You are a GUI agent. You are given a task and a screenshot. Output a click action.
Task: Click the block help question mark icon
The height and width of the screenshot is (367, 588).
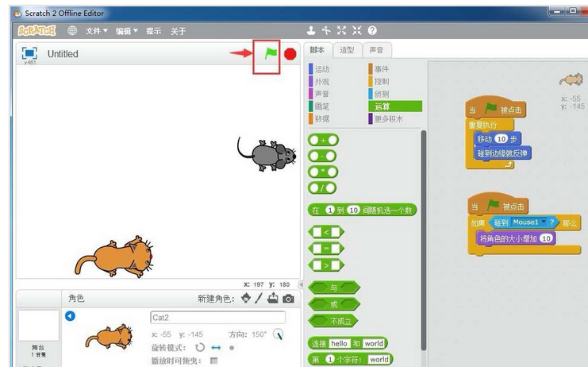coord(371,31)
